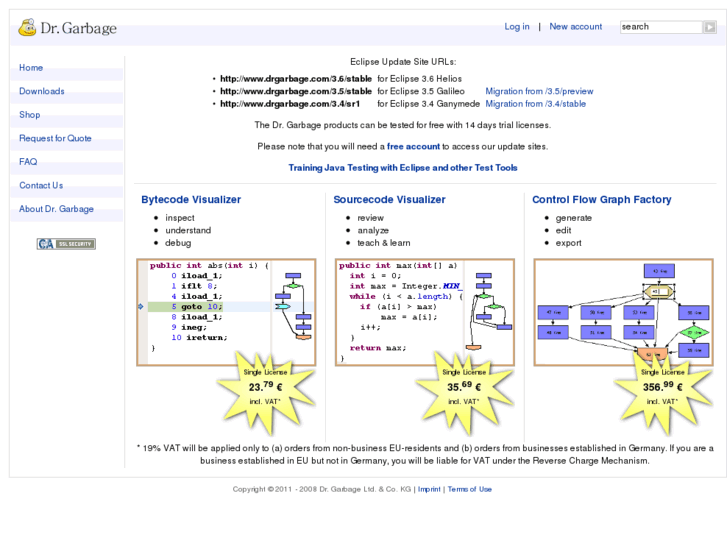Open Migration from /3.5/preview link

[539, 91]
